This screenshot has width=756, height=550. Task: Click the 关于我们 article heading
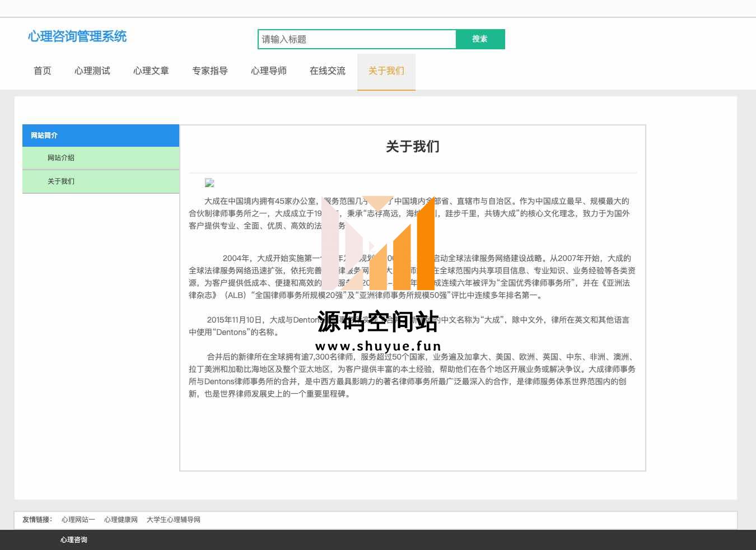point(413,147)
